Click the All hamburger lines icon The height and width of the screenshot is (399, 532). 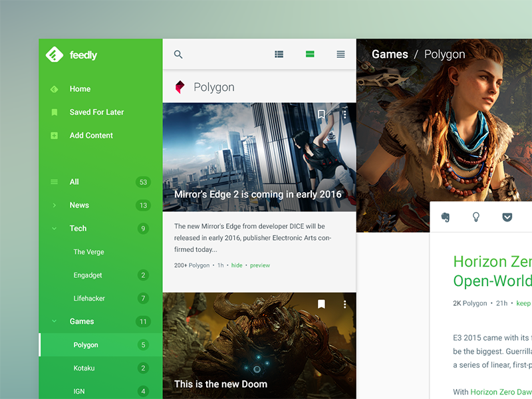pos(55,182)
